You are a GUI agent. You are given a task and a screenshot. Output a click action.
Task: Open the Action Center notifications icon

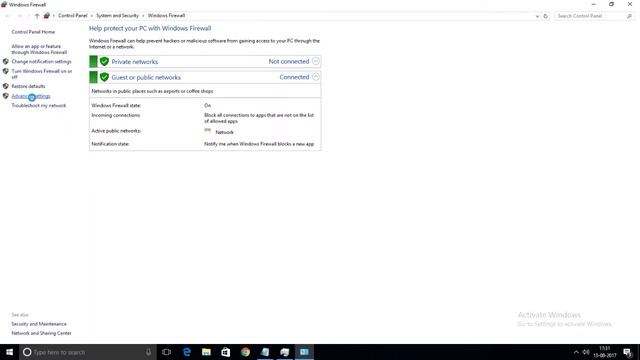coord(627,352)
